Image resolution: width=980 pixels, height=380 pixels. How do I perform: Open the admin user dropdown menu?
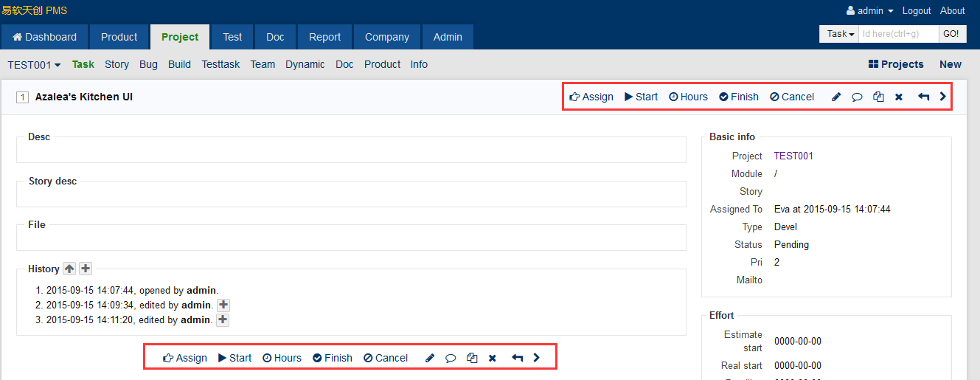[x=870, y=11]
